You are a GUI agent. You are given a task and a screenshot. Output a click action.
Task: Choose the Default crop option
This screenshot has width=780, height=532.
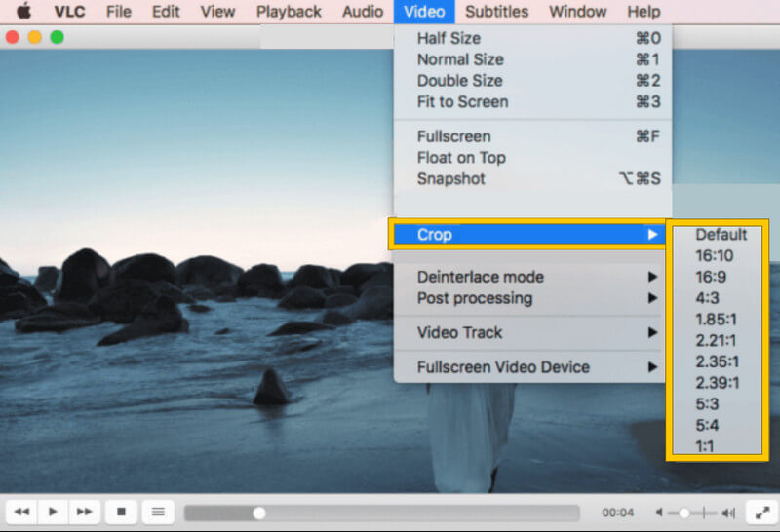721,234
